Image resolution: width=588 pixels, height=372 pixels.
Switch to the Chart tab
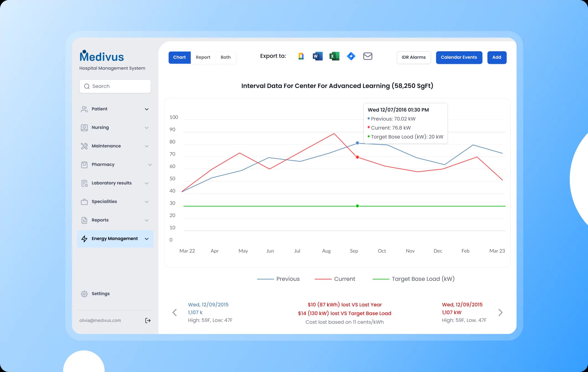click(179, 57)
